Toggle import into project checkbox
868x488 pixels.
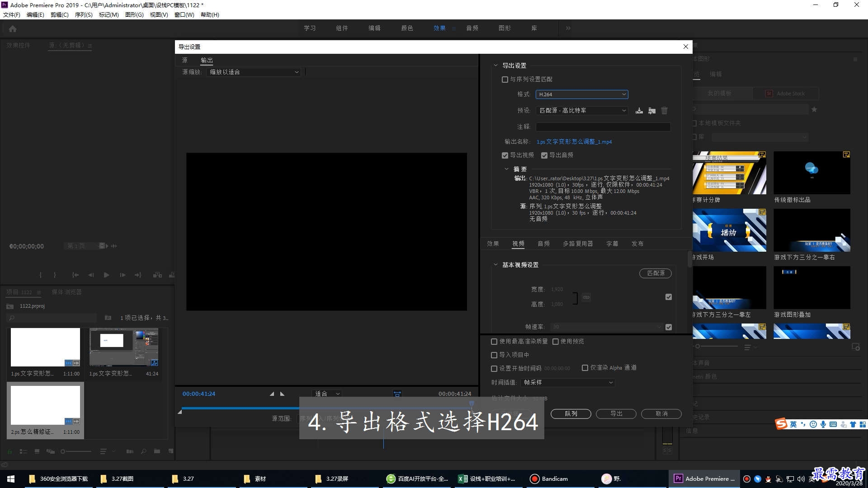click(x=494, y=355)
